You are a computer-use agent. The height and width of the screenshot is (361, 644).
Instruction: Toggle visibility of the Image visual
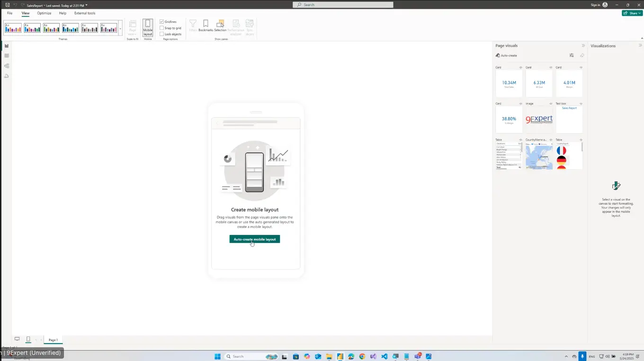[x=551, y=103]
